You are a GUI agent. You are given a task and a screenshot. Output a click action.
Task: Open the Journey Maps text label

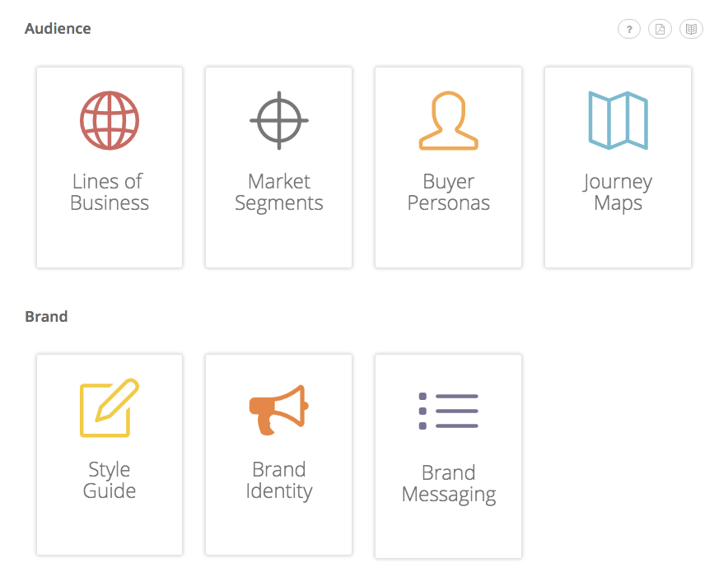(618, 193)
